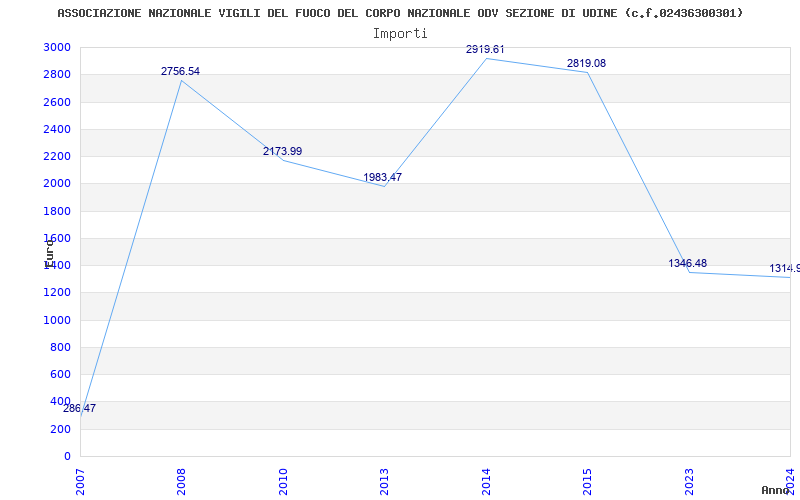Viewport: 800px width, 500px height.
Task: Click the 2014 x-axis year label
Action: (486, 482)
